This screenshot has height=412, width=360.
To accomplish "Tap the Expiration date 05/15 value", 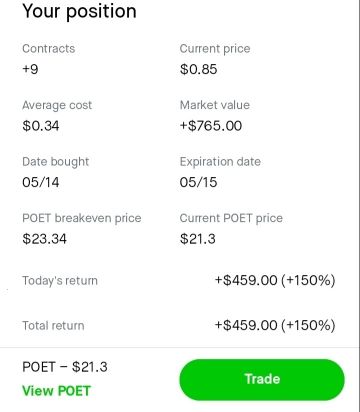I will coord(198,182).
